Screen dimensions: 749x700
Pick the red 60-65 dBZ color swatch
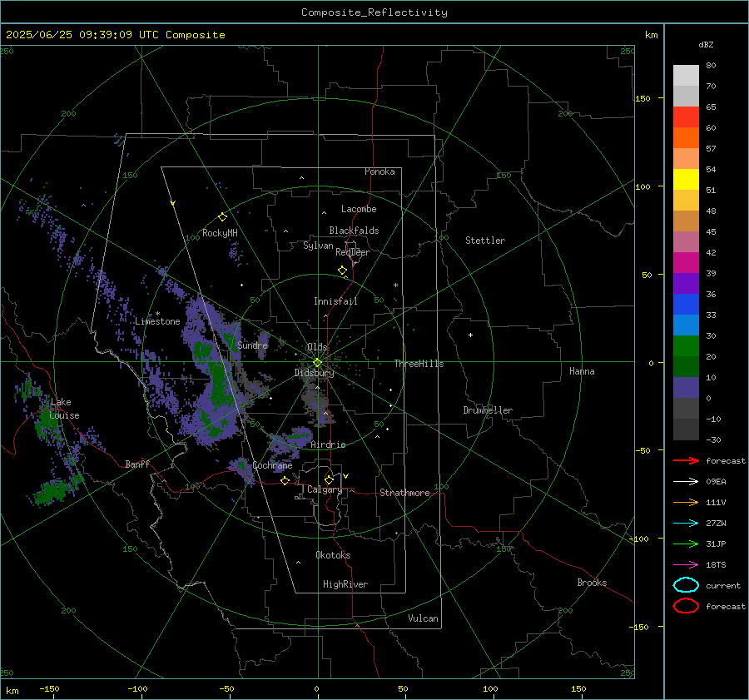pos(686,117)
